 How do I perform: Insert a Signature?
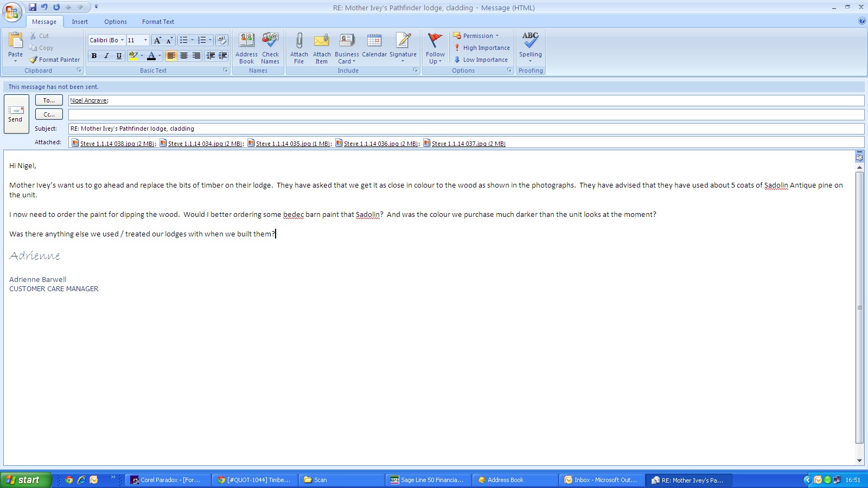[403, 48]
